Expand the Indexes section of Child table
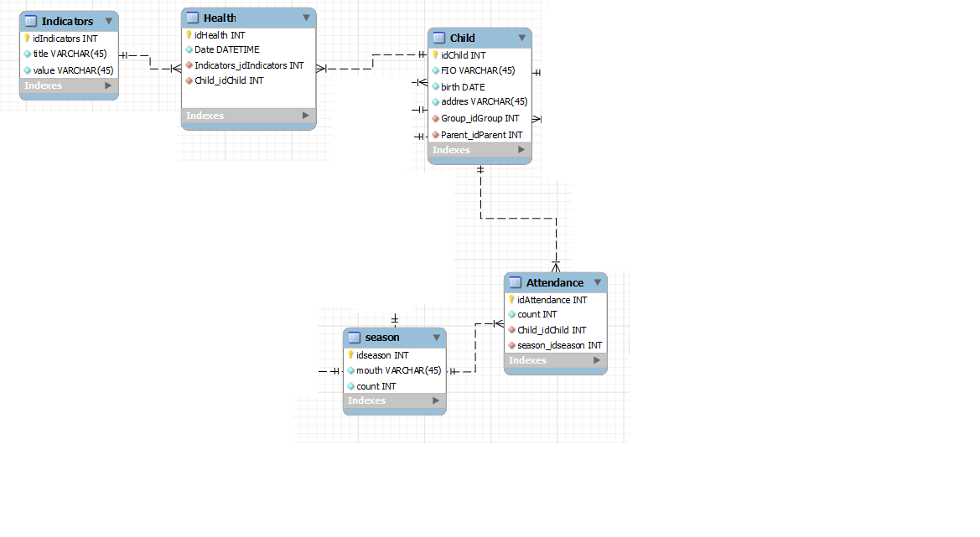 [521, 150]
